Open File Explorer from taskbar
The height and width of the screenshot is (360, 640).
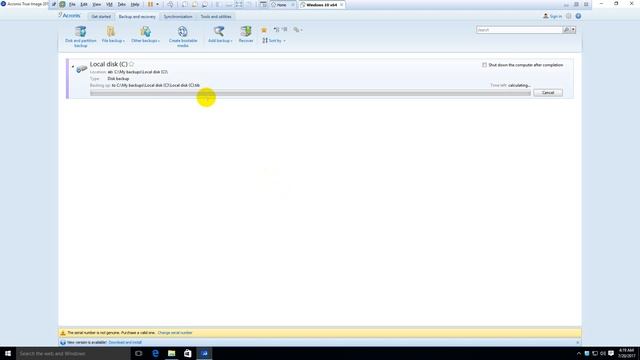[171, 353]
